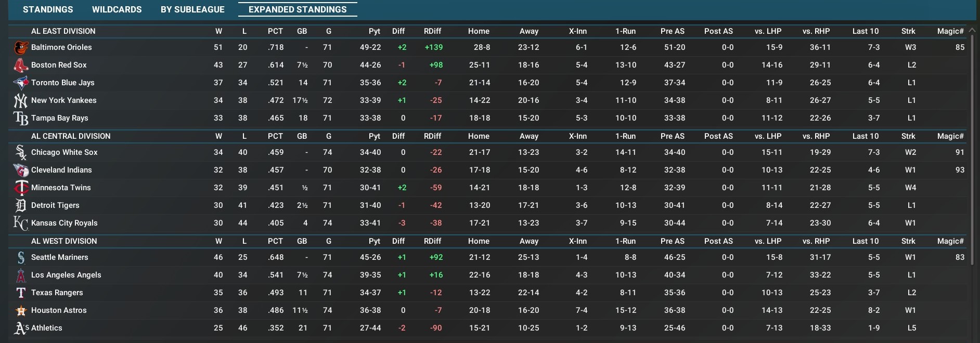Click the Detroit Tigers logo icon
Image resolution: width=980 pixels, height=343 pixels.
[x=21, y=205]
